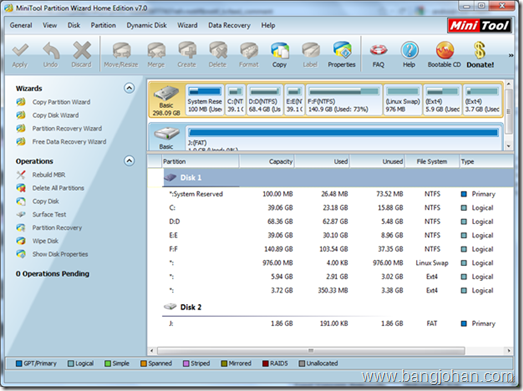Screen dimensions: 523x391
Task: Sort by the File System column header
Action: pyautogui.click(x=432, y=161)
